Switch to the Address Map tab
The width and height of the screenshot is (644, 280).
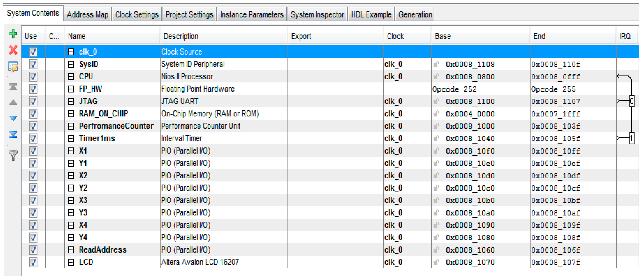pos(87,14)
